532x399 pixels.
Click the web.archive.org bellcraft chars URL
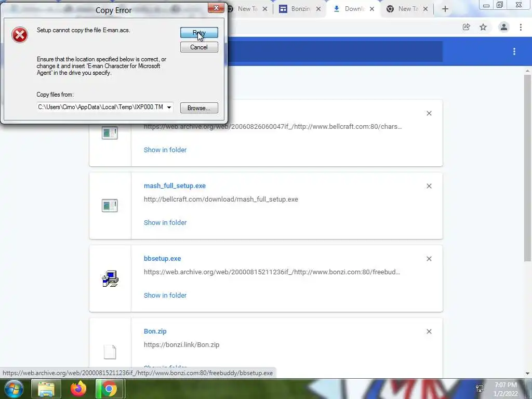coord(273,127)
